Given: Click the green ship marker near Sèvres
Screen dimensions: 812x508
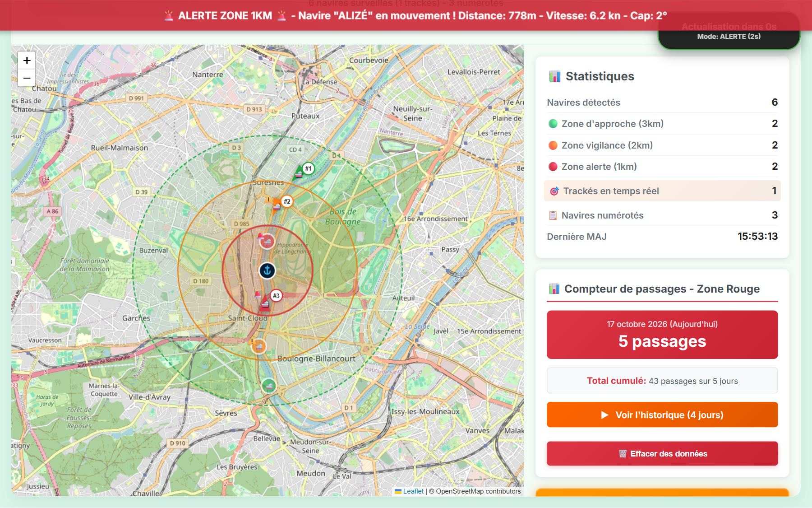Looking at the screenshot, I should click(269, 386).
